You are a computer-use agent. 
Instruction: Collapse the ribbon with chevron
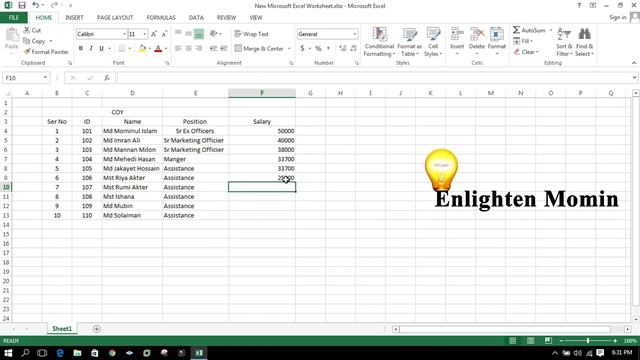pyautogui.click(x=634, y=63)
